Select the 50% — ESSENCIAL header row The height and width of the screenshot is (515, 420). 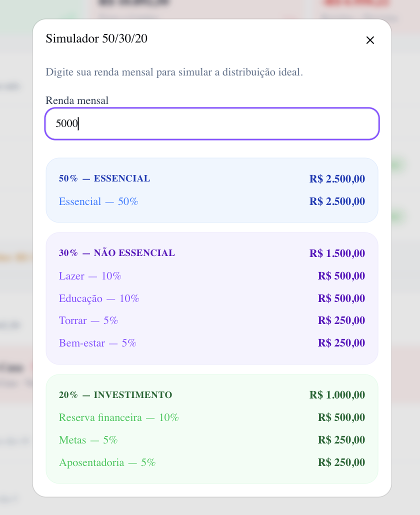[x=212, y=178]
